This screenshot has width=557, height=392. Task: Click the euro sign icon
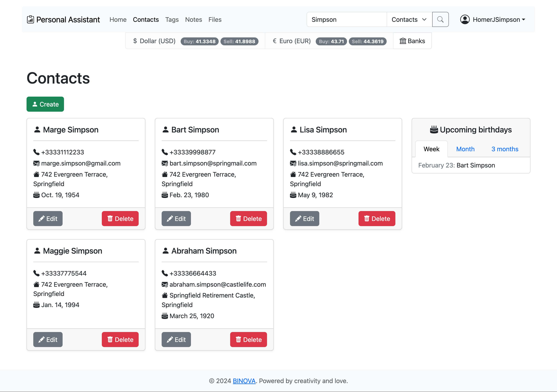pos(275,41)
